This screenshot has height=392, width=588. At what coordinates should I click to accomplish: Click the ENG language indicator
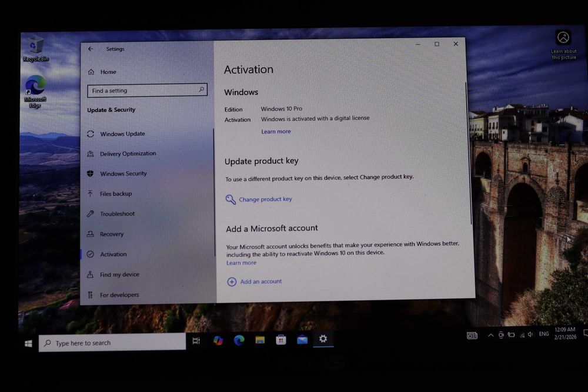(x=544, y=334)
